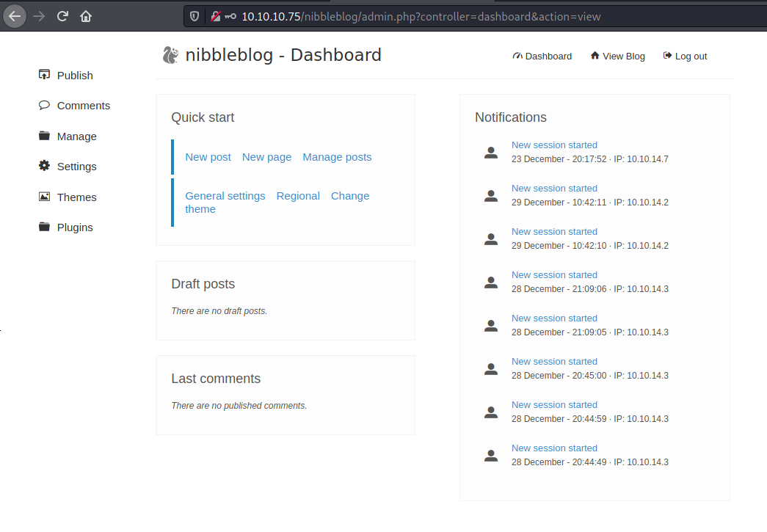The image size is (767, 532).
Task: Go to browser home via house icon
Action: point(87,15)
